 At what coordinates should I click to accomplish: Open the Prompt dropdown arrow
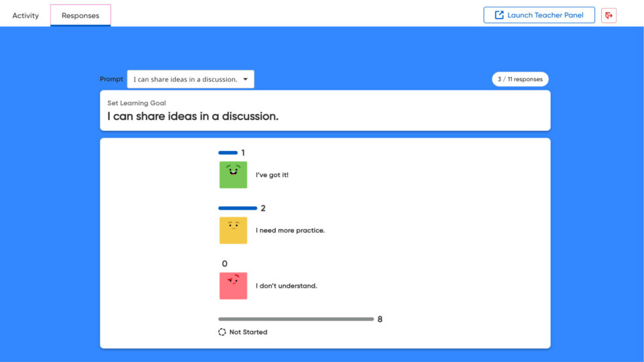[x=246, y=79]
